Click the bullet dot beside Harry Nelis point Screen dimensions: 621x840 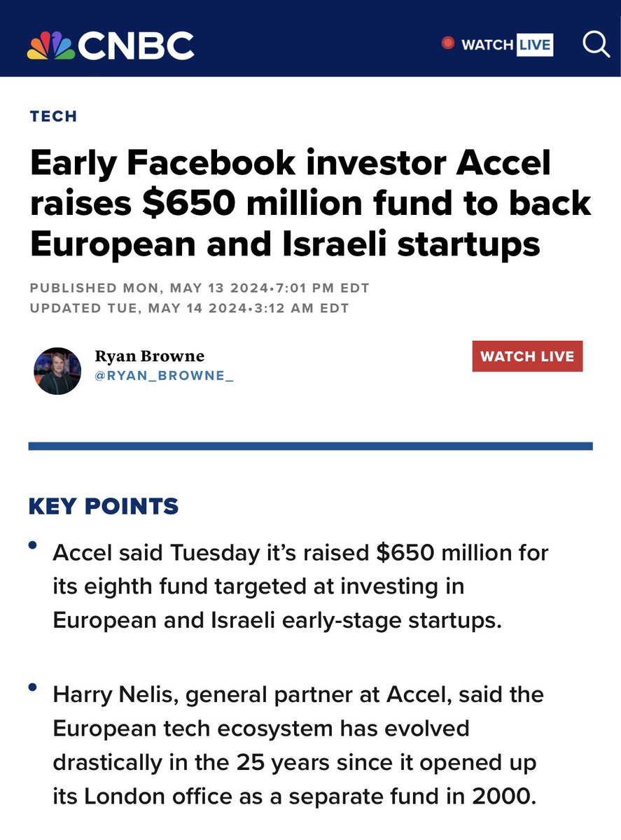click(x=33, y=687)
